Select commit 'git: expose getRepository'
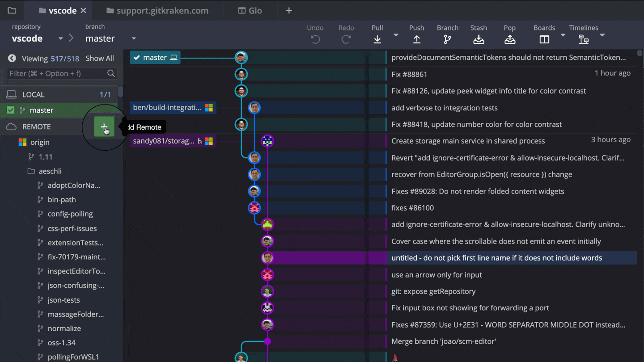The height and width of the screenshot is (362, 644). click(x=433, y=291)
